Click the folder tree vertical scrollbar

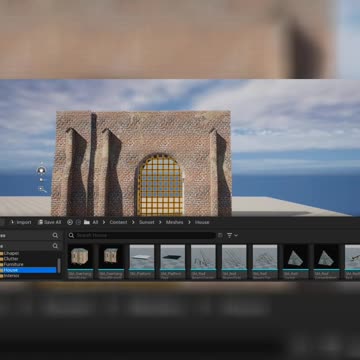click(59, 265)
